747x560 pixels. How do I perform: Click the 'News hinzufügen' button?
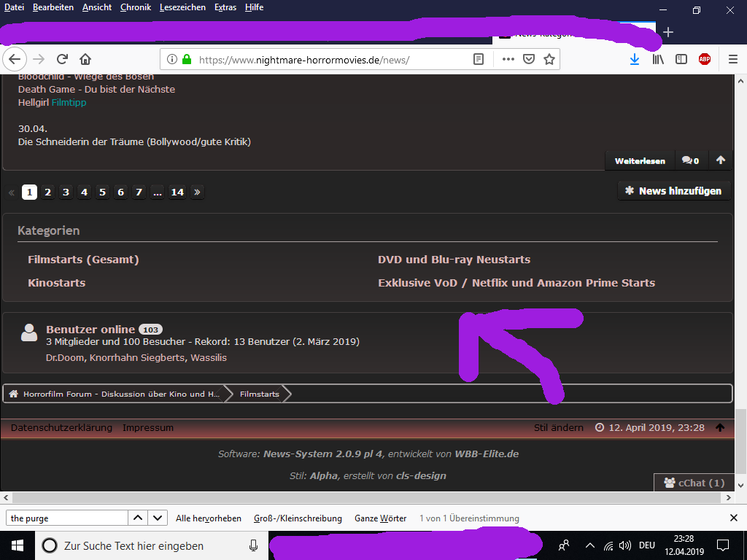pos(673,191)
